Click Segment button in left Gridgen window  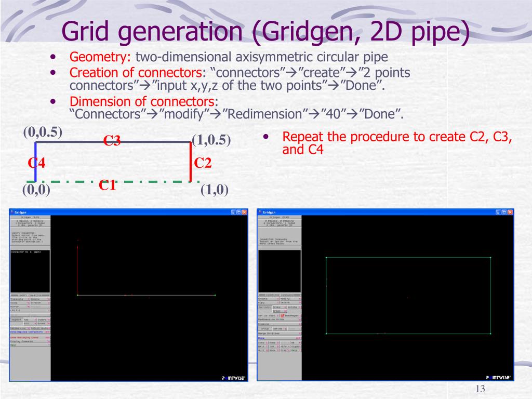click(16, 320)
